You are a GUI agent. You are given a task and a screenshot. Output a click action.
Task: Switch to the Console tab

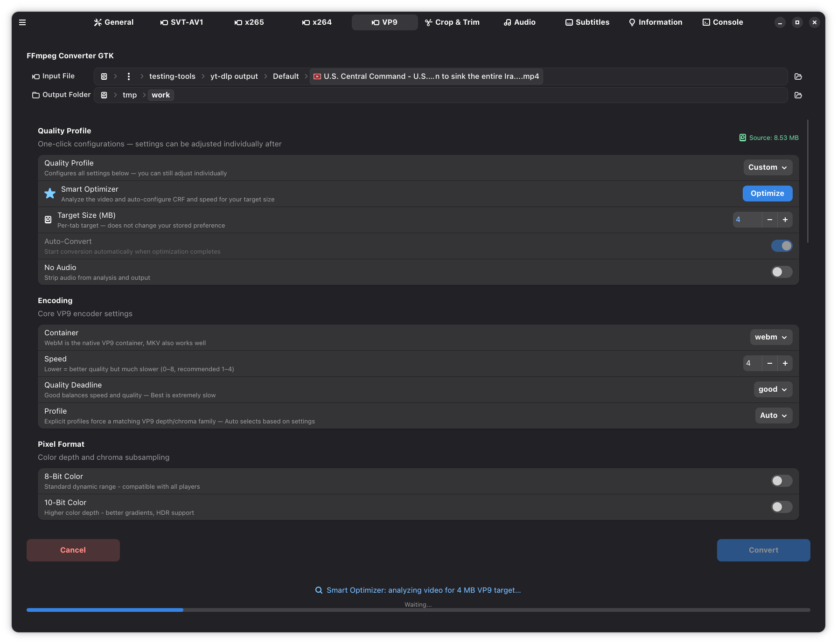(723, 22)
